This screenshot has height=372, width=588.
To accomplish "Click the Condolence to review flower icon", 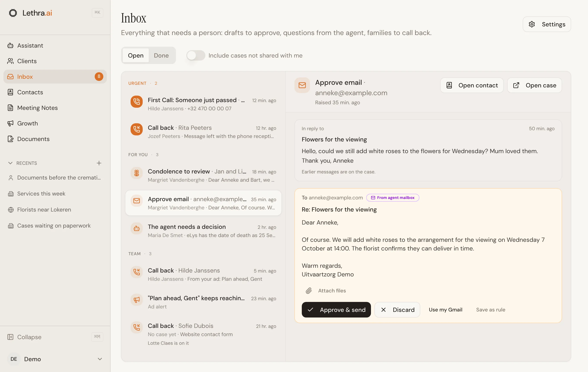I will [x=136, y=173].
